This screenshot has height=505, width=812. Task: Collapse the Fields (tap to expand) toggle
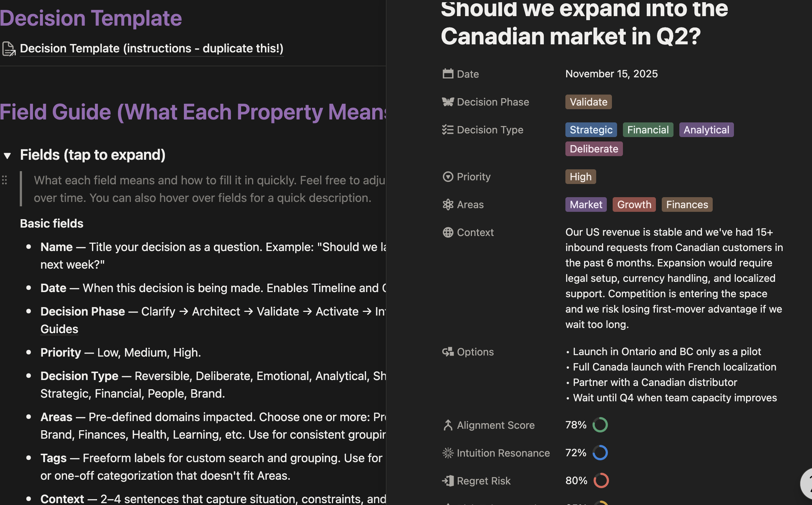point(7,155)
